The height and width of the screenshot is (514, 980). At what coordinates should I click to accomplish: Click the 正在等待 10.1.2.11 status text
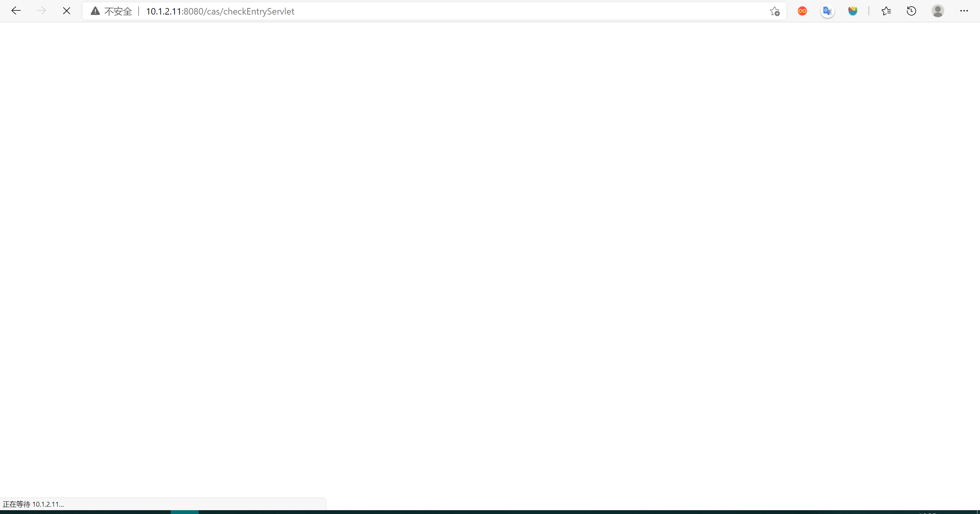click(x=33, y=504)
